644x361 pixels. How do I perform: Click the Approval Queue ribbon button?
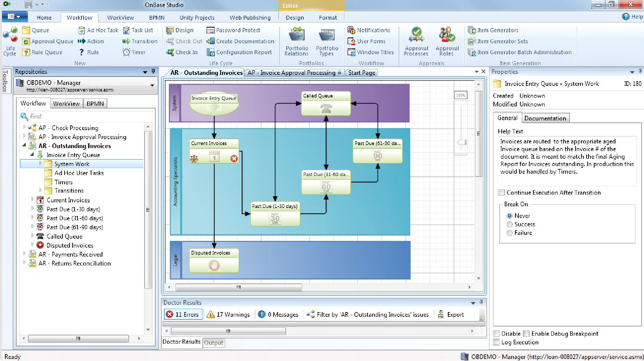coord(48,41)
